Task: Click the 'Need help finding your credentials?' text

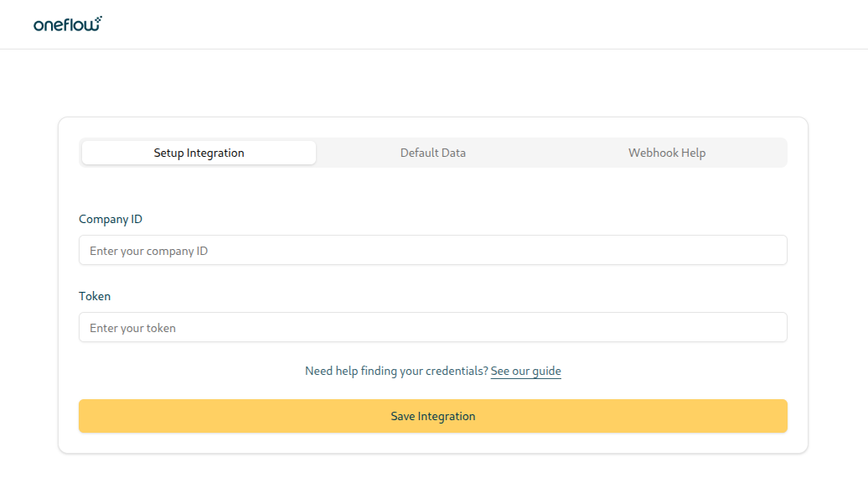Action: point(396,371)
